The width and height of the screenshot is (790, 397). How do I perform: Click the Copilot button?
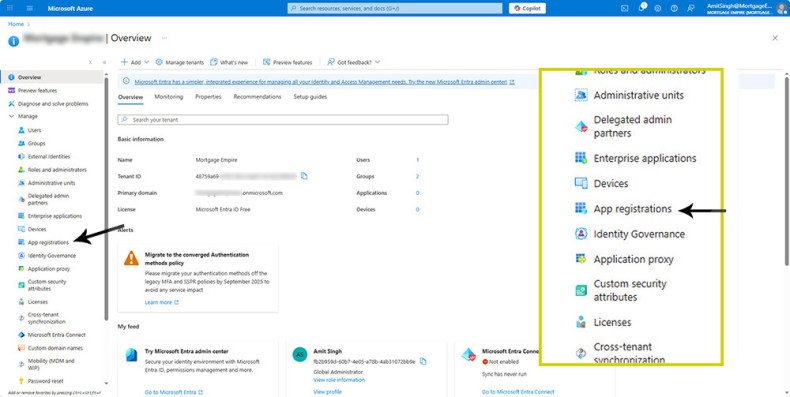[x=527, y=8]
